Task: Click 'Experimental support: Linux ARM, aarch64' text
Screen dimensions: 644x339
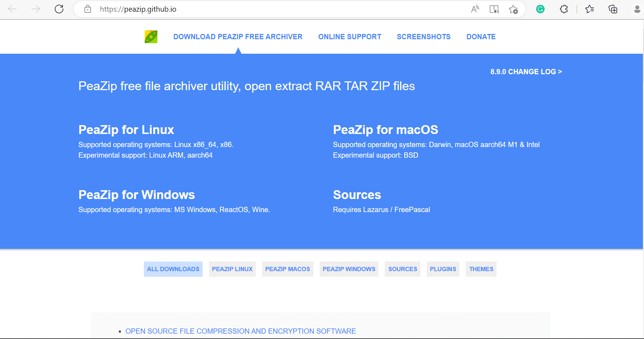Action: 145,155
